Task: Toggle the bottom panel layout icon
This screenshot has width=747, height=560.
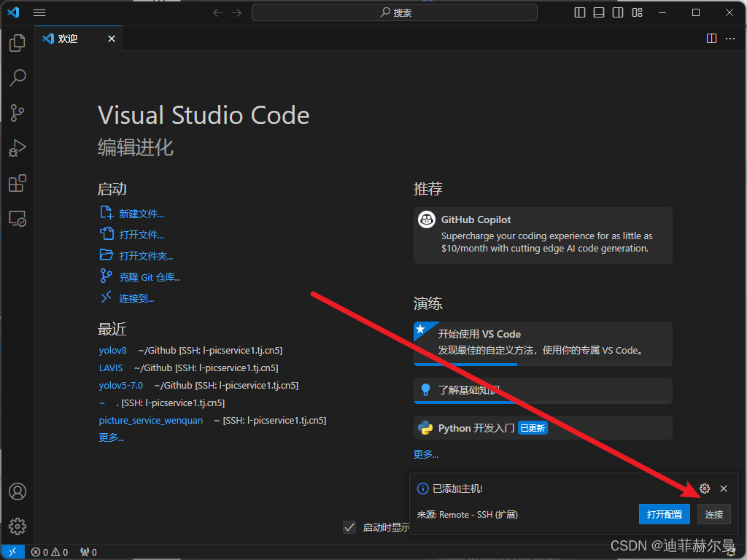Action: [599, 13]
